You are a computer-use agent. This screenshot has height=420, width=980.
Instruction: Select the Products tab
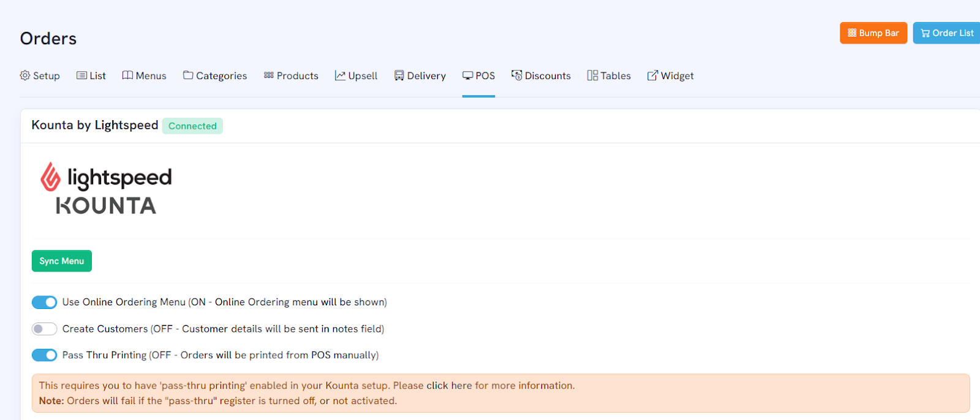click(x=291, y=75)
